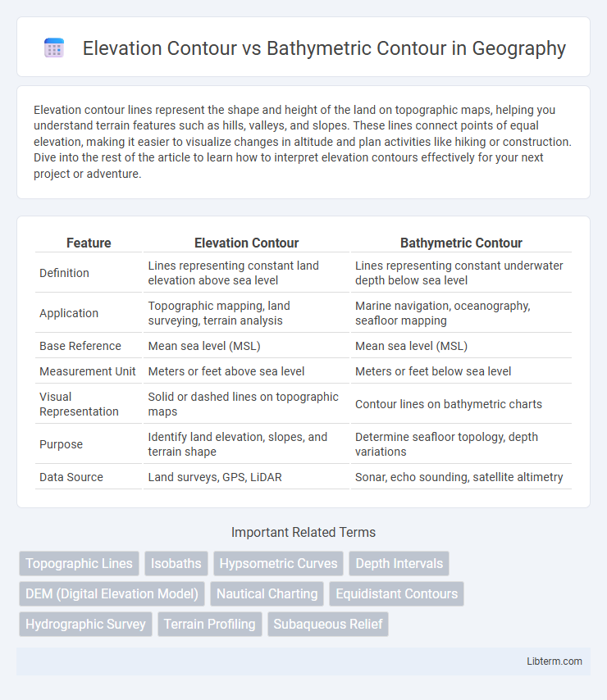The width and height of the screenshot is (607, 700).
Task: Click the Measurement Unit row label
Action: (88, 371)
